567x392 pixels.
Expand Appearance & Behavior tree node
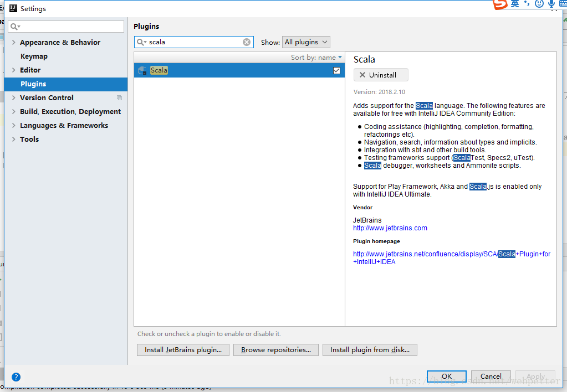[14, 42]
